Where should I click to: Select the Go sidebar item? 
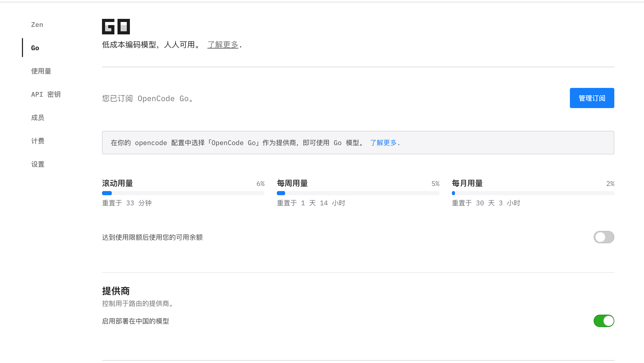point(35,48)
